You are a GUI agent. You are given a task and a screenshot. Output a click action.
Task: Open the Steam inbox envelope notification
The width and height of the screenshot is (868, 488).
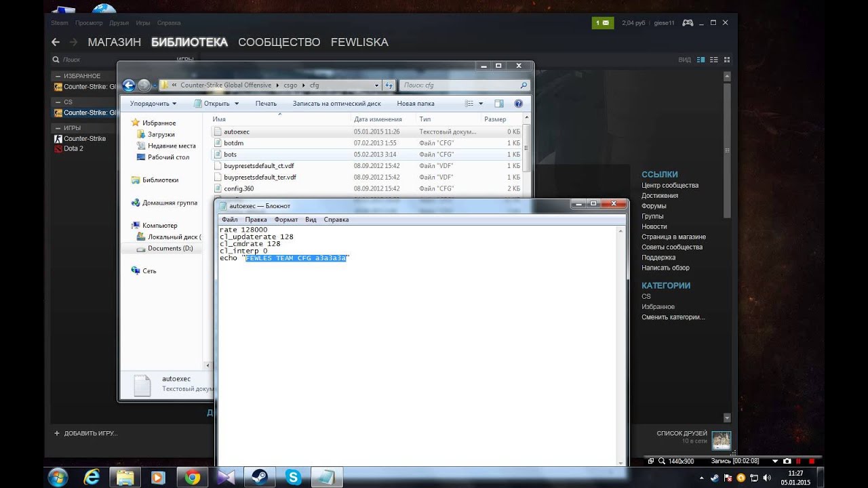(602, 22)
